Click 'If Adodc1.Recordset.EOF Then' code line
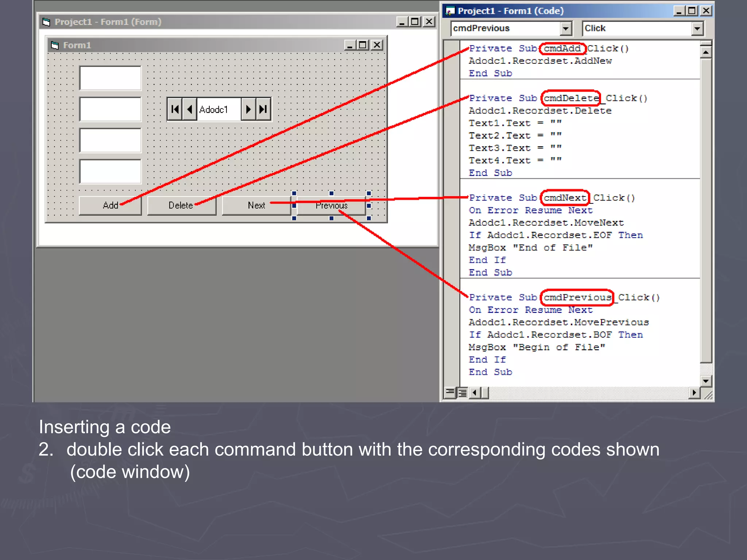747x560 pixels. click(556, 235)
